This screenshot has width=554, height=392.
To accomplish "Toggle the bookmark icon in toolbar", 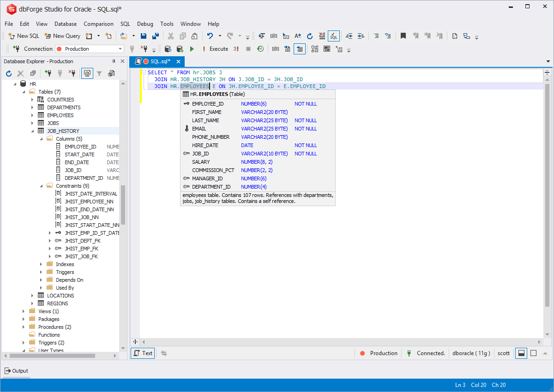I will 403,36.
